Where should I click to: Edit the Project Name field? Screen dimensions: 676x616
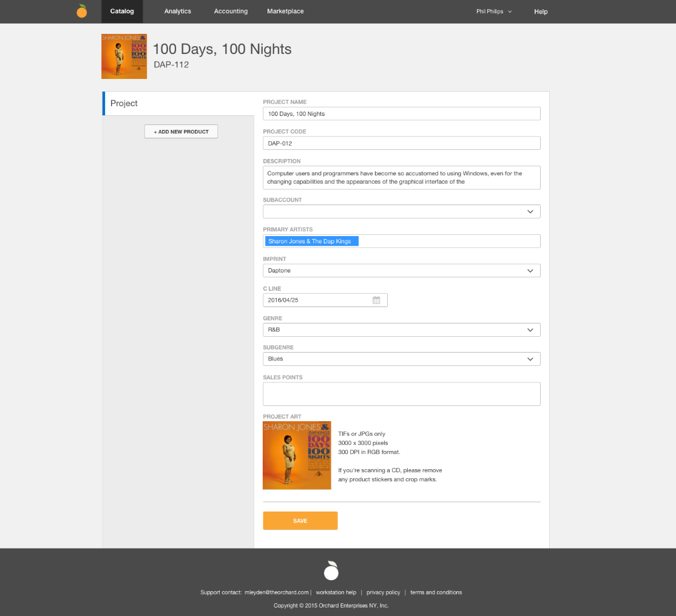[x=401, y=114]
